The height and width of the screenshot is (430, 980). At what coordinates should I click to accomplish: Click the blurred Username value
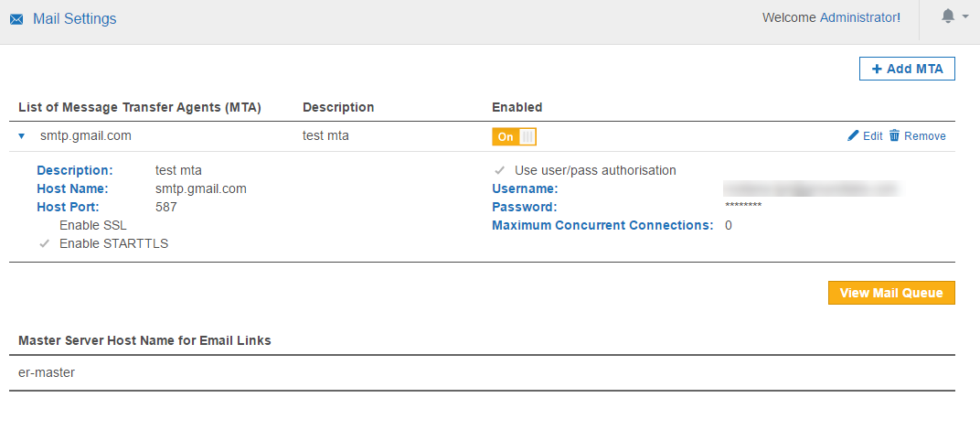click(811, 188)
